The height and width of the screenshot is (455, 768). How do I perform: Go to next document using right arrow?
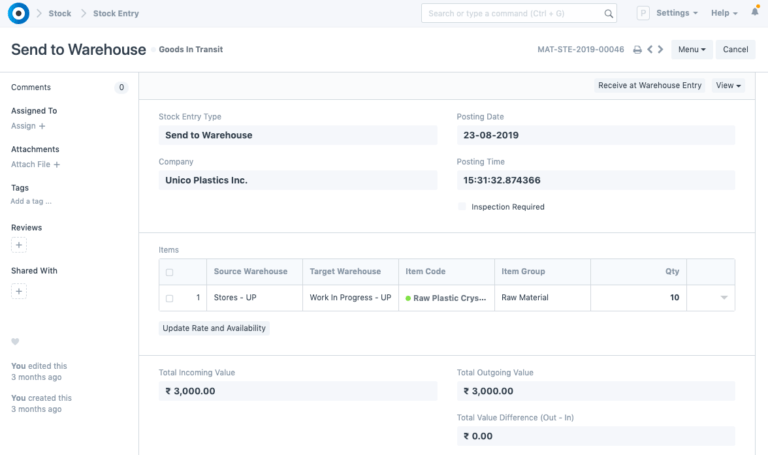(661, 49)
